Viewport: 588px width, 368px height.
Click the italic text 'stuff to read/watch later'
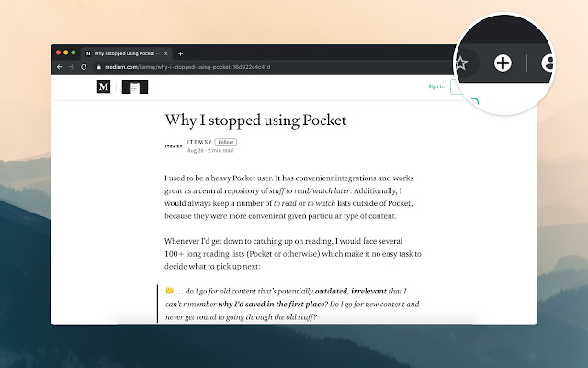pos(310,190)
